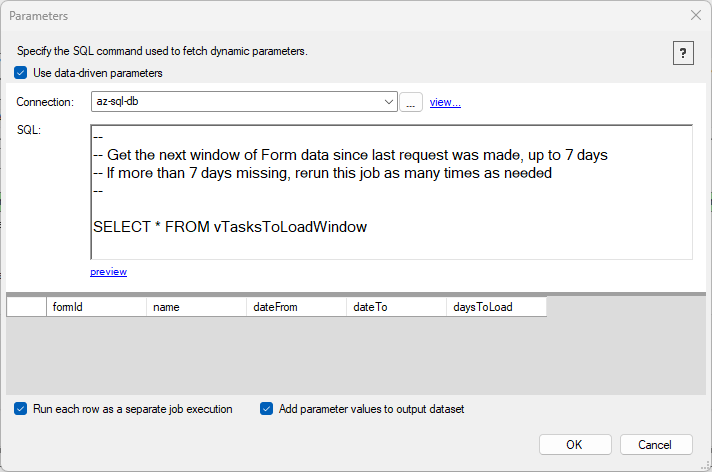Open help with the question mark button
712x472 pixels.
coord(683,53)
